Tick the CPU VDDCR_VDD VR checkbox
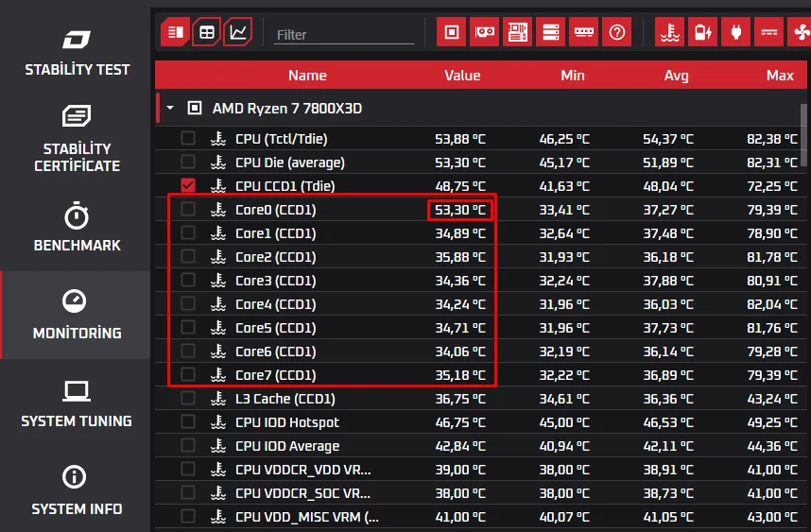This screenshot has width=811, height=532. 188,469
